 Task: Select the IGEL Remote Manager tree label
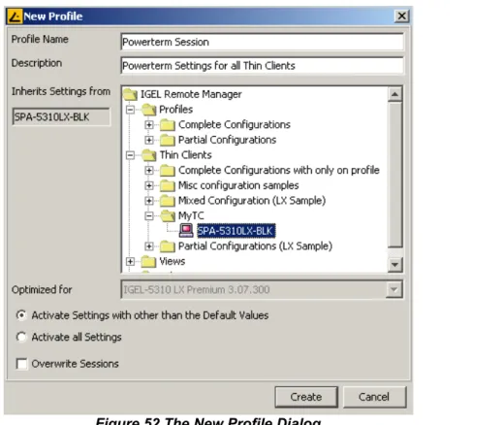[191, 94]
